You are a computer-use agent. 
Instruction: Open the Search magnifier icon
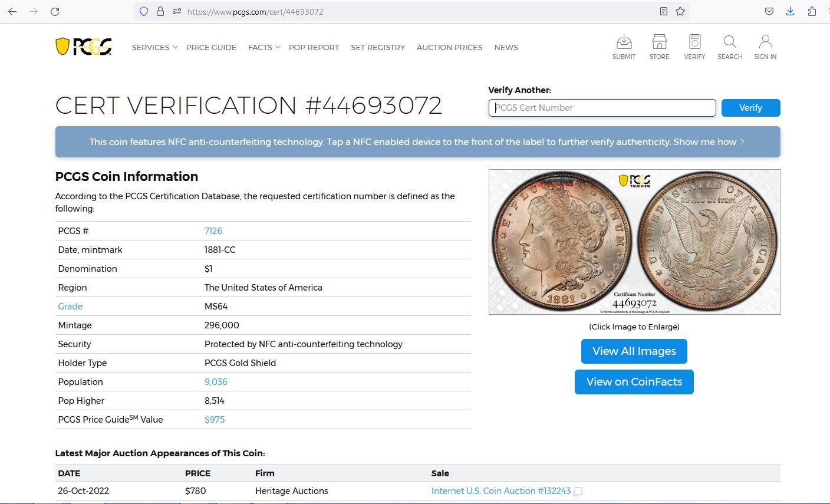[730, 47]
